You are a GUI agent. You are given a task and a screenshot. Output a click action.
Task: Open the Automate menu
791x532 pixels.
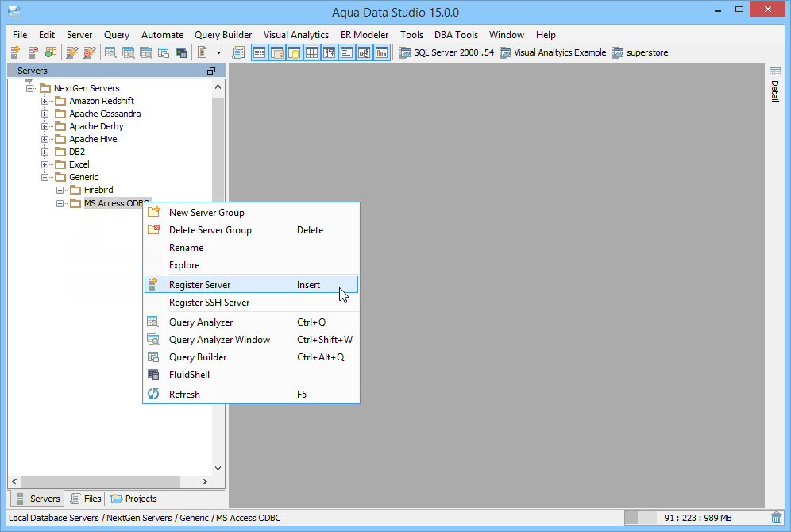pos(163,35)
